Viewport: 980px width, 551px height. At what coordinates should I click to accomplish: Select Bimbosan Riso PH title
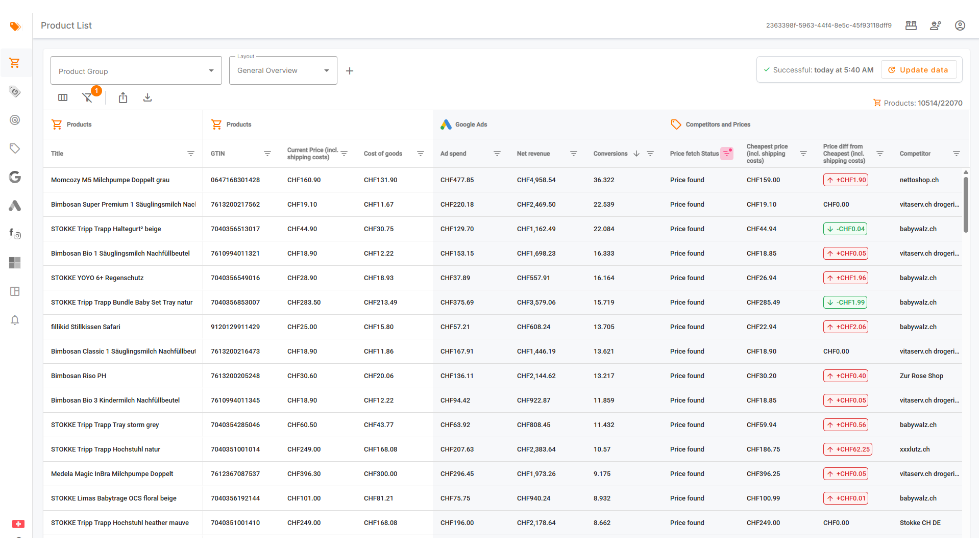pos(79,376)
